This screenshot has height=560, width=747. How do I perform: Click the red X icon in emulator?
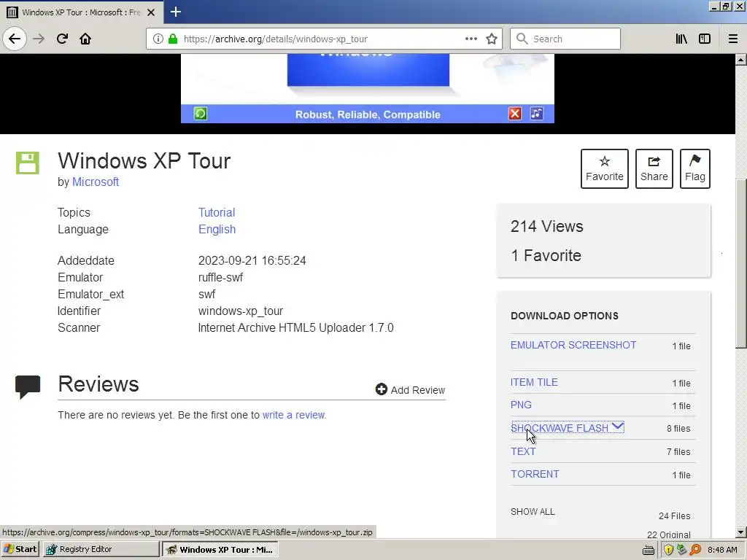[515, 114]
